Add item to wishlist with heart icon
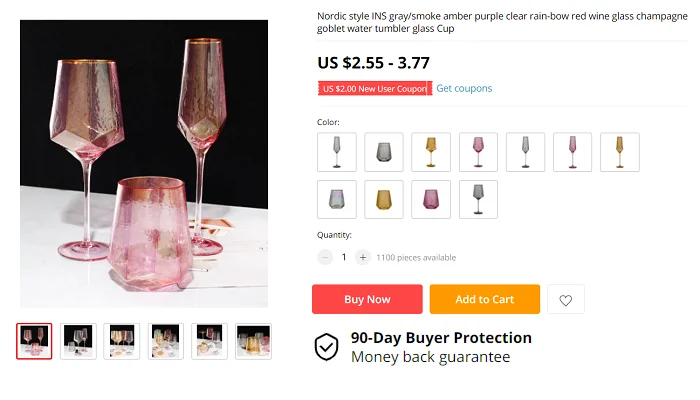The height and width of the screenshot is (400, 700). [566, 299]
